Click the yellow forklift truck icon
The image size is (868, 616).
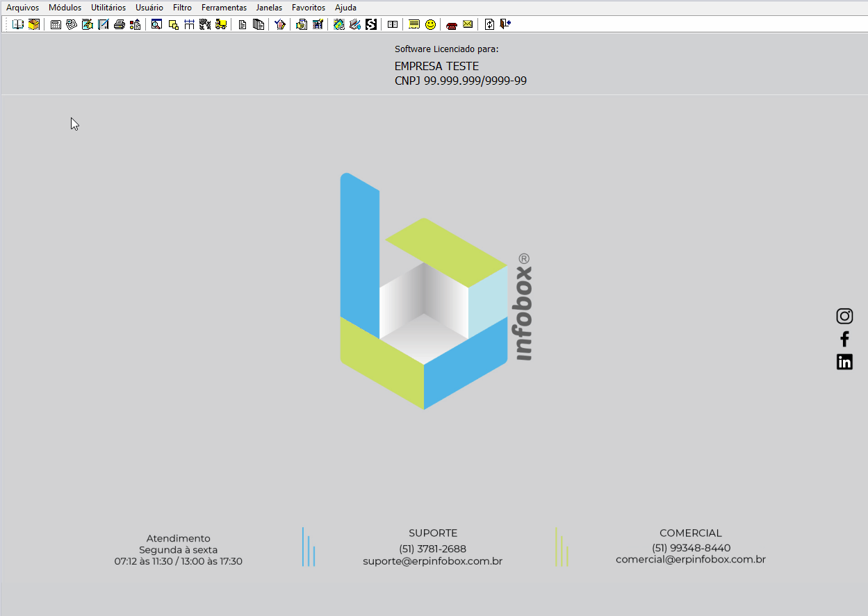tap(221, 24)
